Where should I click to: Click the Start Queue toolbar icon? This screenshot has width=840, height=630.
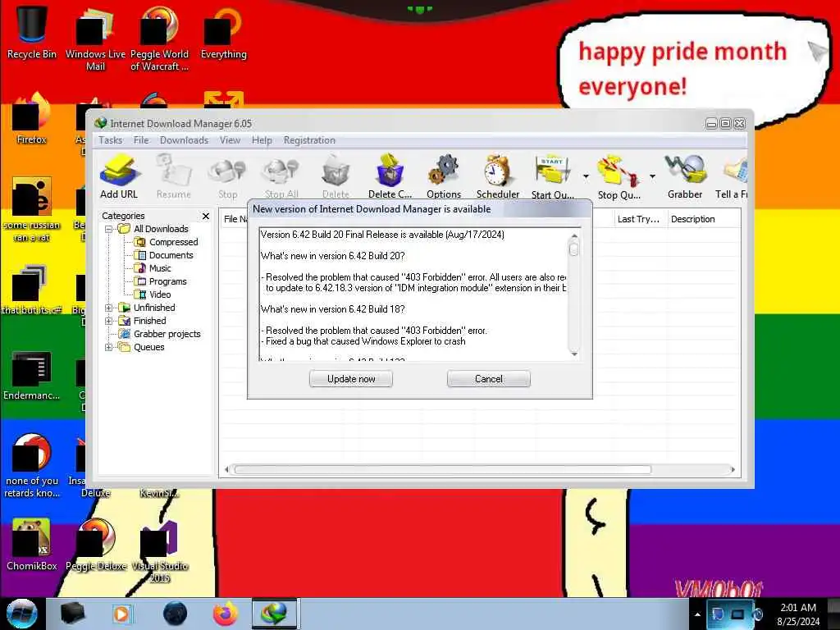point(552,176)
